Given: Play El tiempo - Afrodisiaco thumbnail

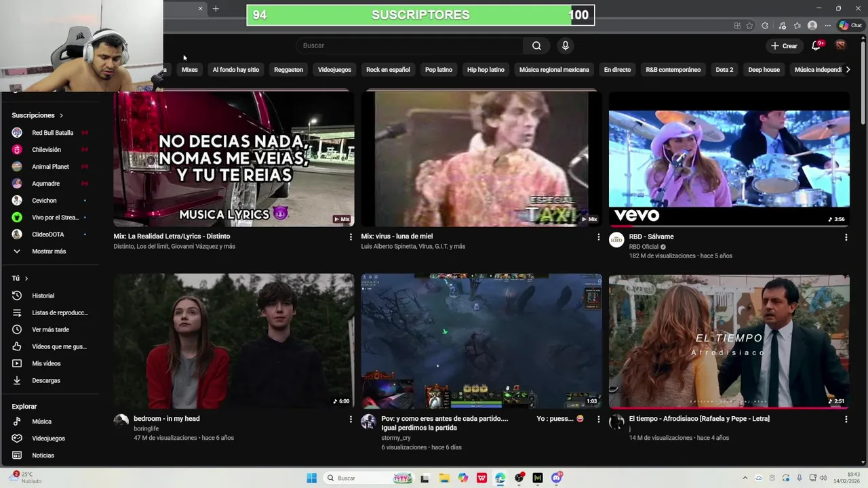Looking at the screenshot, I should click(x=729, y=340).
